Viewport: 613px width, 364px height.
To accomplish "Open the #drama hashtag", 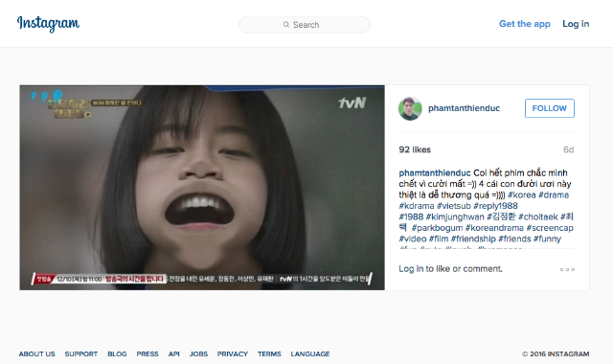I will pos(554,194).
